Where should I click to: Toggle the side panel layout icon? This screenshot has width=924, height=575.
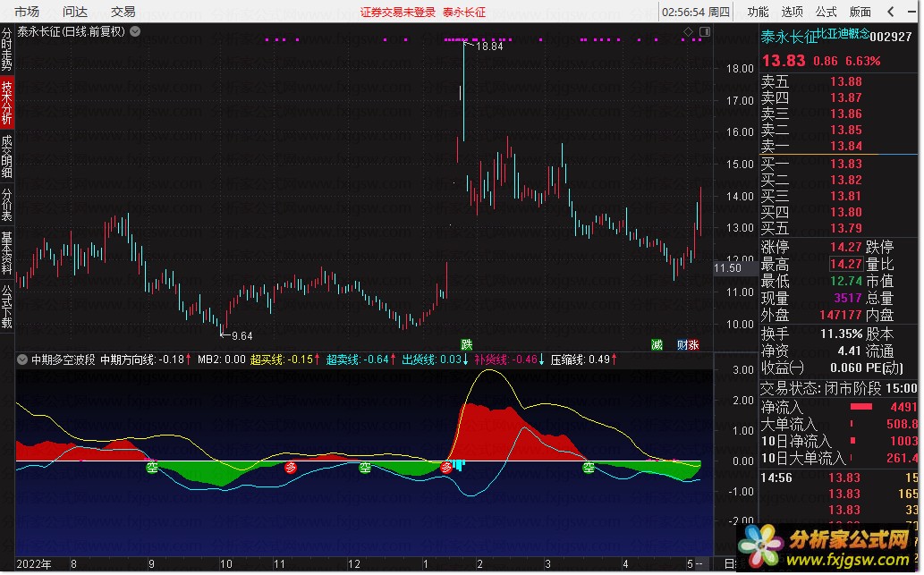(705, 32)
